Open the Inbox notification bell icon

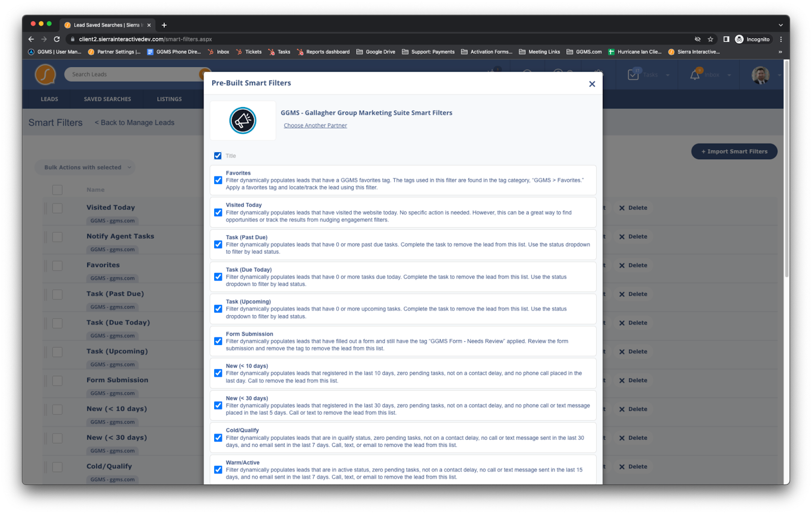click(695, 75)
